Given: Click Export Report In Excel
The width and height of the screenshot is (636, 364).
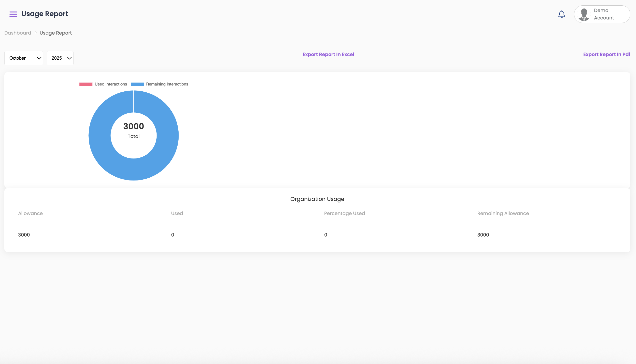Looking at the screenshot, I should click(328, 54).
